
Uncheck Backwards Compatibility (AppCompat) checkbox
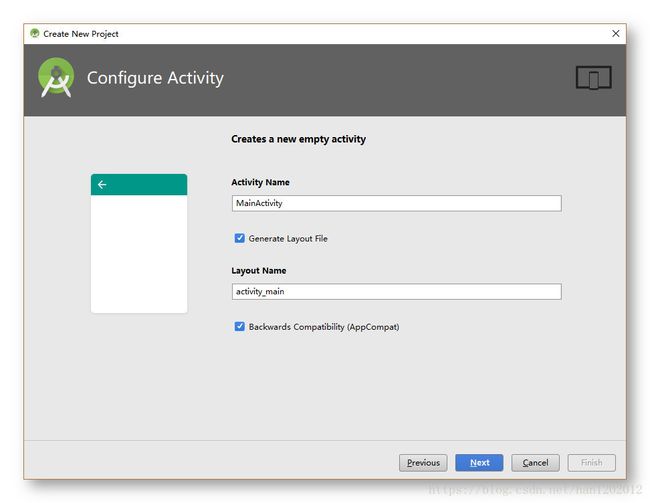pos(239,326)
